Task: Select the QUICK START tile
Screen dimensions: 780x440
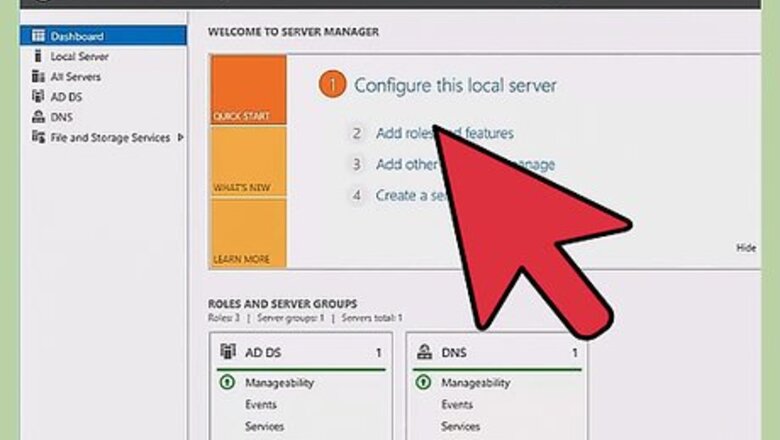Action: (x=248, y=89)
